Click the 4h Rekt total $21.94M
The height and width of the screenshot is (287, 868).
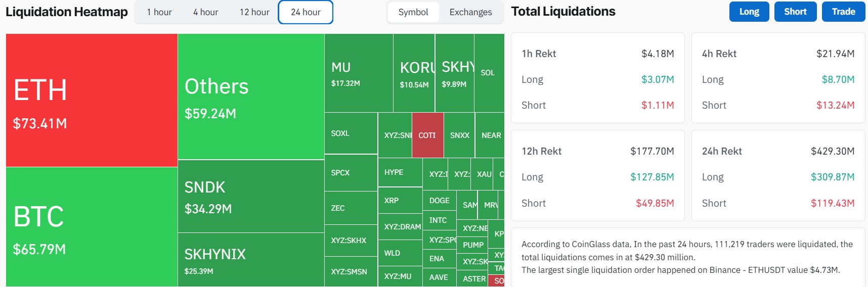[835, 54]
